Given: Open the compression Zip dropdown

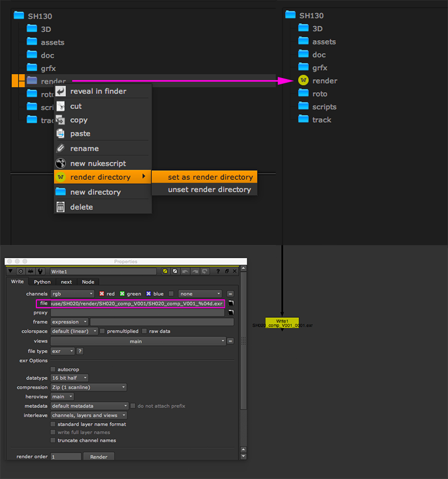Looking at the screenshot, I should (89, 387).
